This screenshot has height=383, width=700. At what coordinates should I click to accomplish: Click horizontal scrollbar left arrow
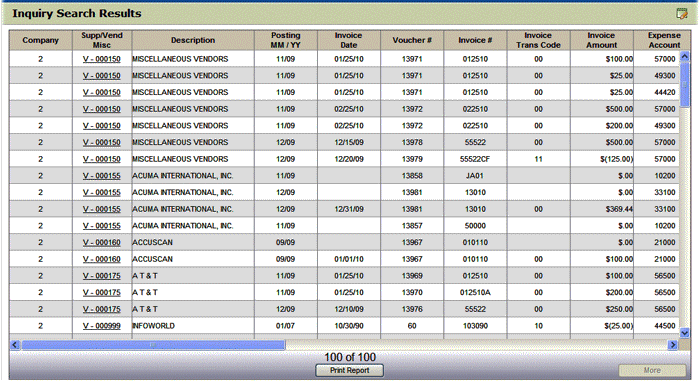pyautogui.click(x=15, y=345)
